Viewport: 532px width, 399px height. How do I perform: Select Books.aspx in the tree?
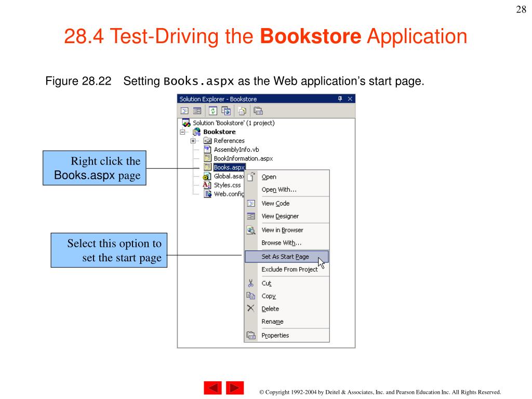coord(229,167)
